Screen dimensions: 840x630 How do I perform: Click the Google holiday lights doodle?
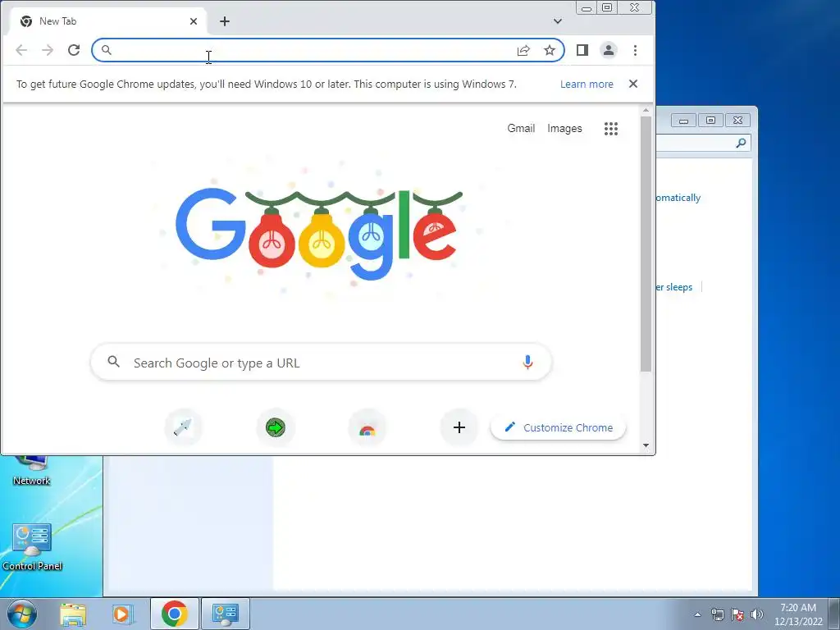click(319, 233)
